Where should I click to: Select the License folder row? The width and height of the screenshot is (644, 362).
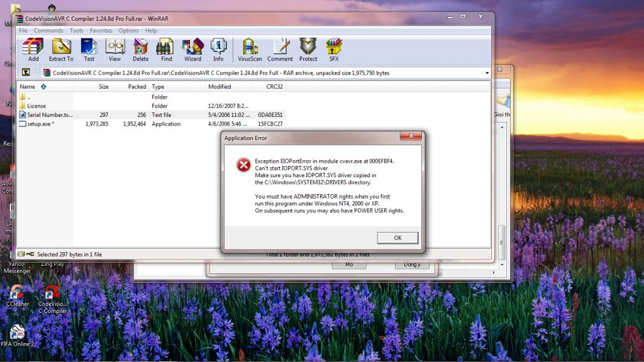point(151,106)
